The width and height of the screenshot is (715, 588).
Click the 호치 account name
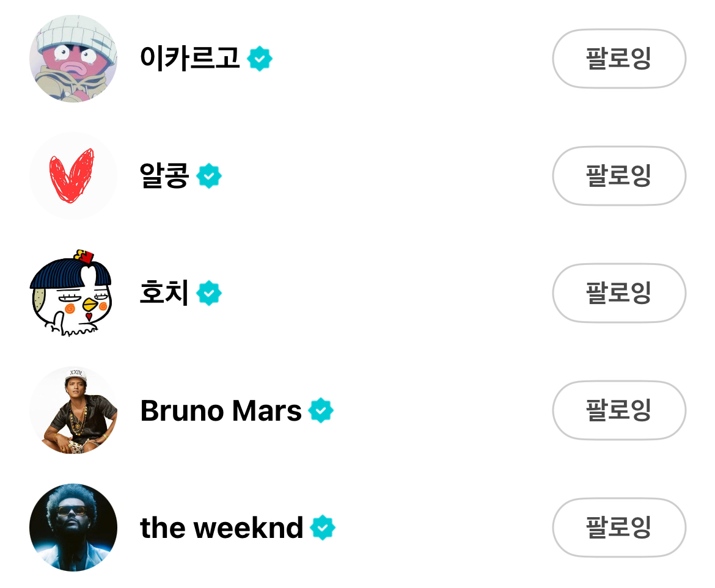(x=164, y=294)
